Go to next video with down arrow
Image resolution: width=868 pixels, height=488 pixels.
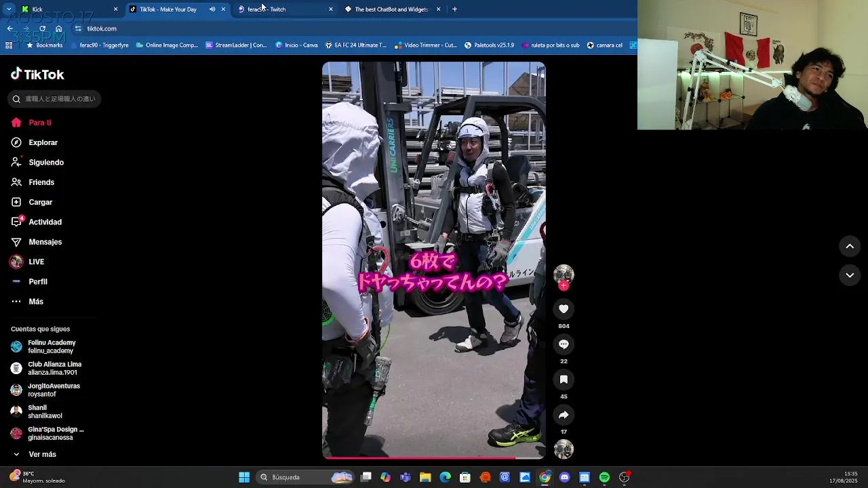(850, 275)
